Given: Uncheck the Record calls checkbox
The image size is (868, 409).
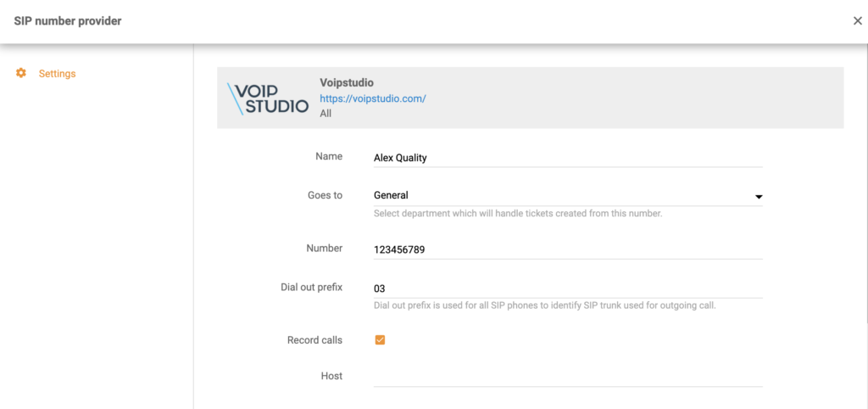Looking at the screenshot, I should coord(380,340).
